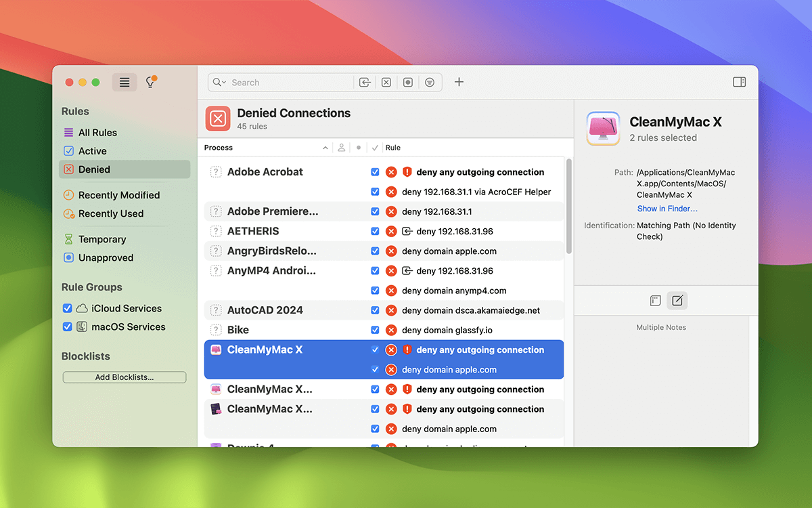Click deny icon on anymp4.com rule

(x=390, y=291)
